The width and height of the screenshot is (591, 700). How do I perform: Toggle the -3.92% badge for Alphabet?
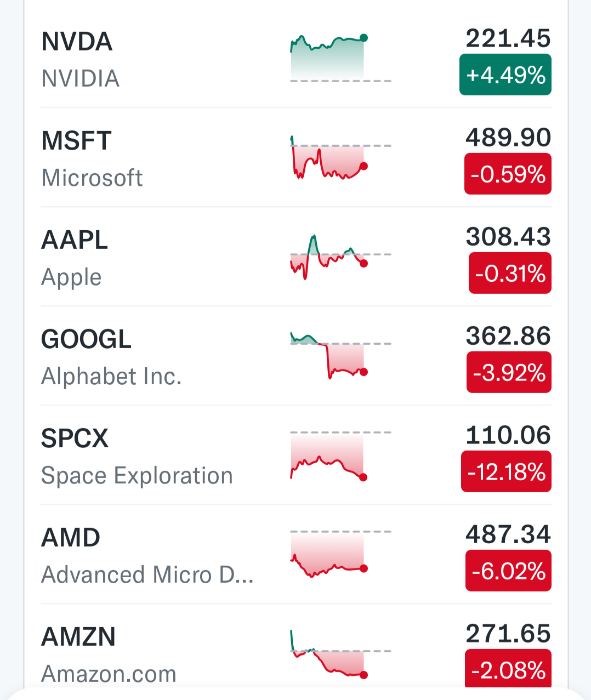(509, 373)
